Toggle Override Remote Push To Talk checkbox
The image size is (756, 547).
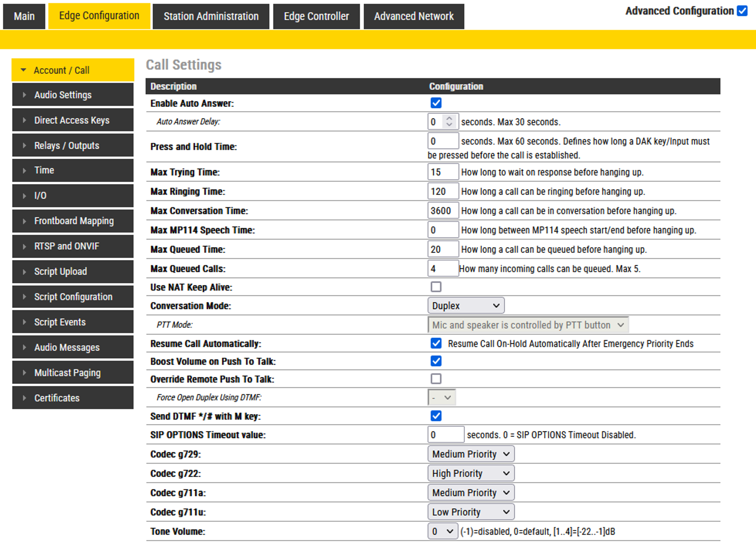pyautogui.click(x=436, y=379)
